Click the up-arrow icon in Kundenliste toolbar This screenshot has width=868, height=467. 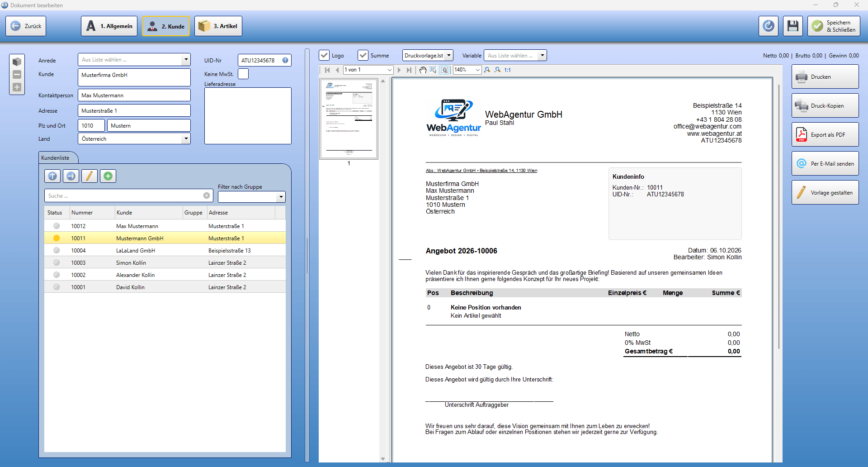point(52,176)
